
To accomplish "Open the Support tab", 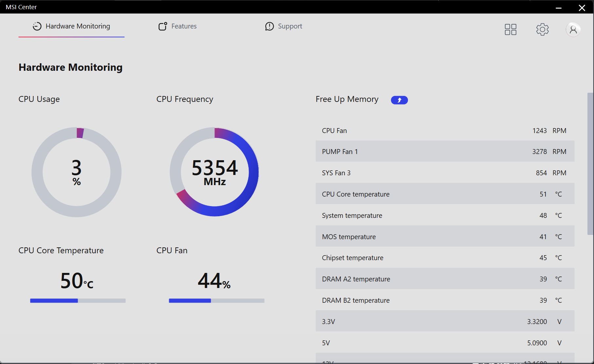I will click(x=283, y=26).
